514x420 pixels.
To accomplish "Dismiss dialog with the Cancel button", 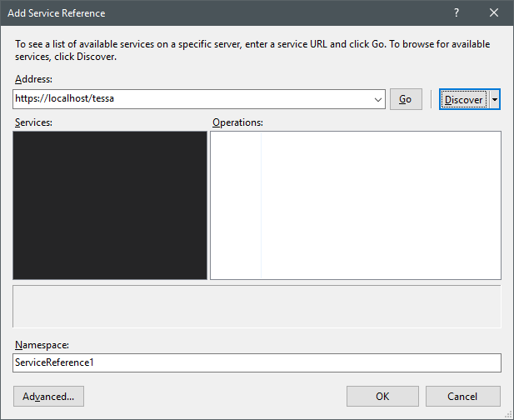I will click(x=462, y=396).
